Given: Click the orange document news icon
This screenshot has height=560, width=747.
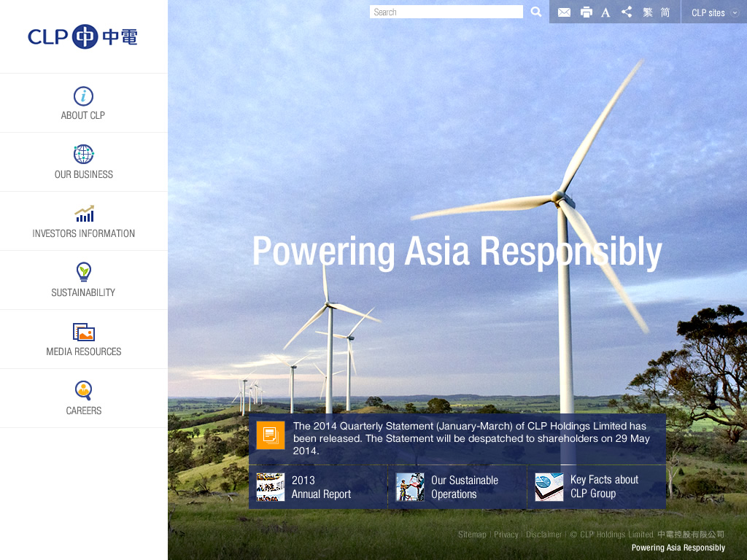Looking at the screenshot, I should click(271, 435).
